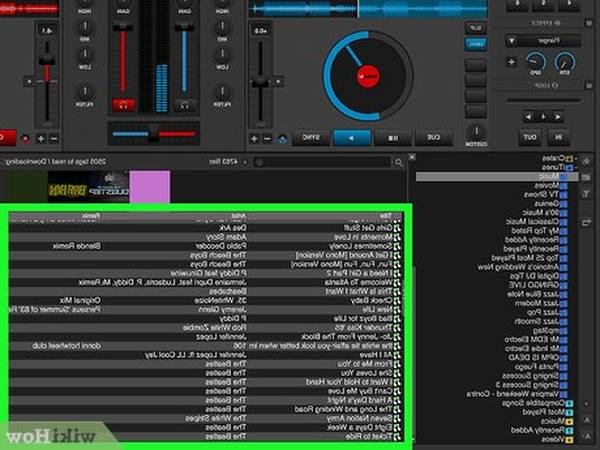The image size is (600, 450).
Task: Click the search magnifier icon
Action: [399, 163]
